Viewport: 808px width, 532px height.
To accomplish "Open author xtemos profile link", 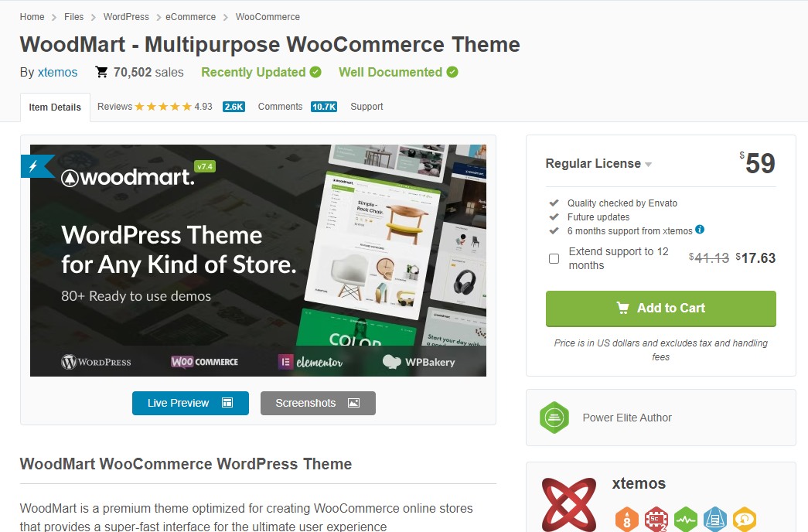I will pyautogui.click(x=57, y=72).
